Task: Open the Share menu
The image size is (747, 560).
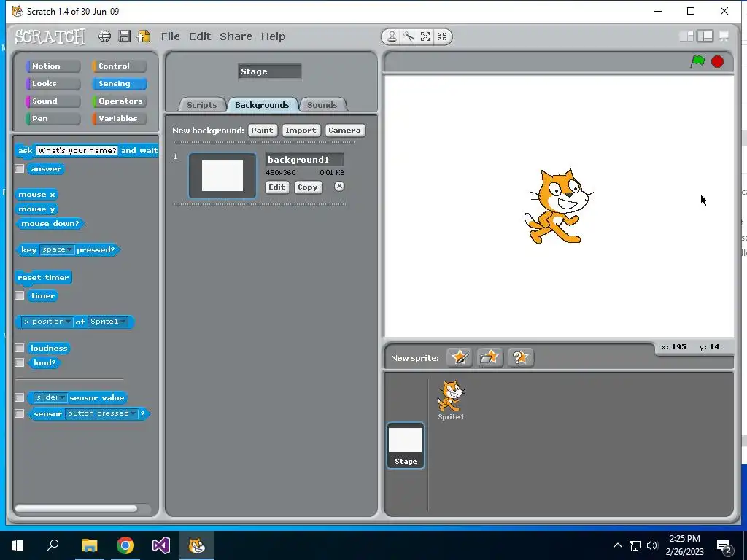Action: (236, 36)
